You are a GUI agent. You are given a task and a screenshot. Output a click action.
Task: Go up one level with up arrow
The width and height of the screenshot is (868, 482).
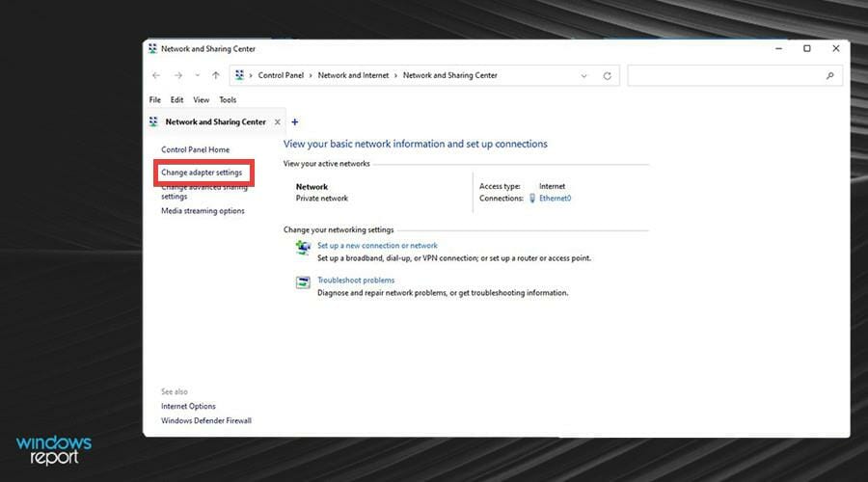coord(216,75)
